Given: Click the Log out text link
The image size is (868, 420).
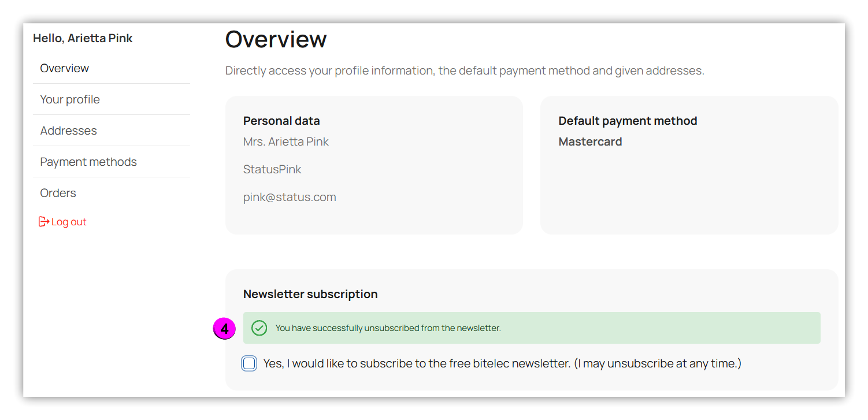Looking at the screenshot, I should click(x=69, y=222).
